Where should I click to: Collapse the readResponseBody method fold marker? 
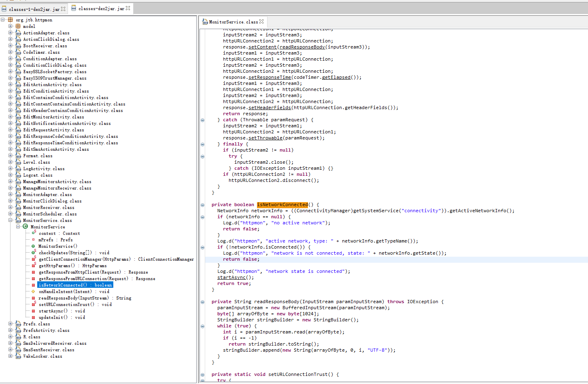tap(202, 302)
